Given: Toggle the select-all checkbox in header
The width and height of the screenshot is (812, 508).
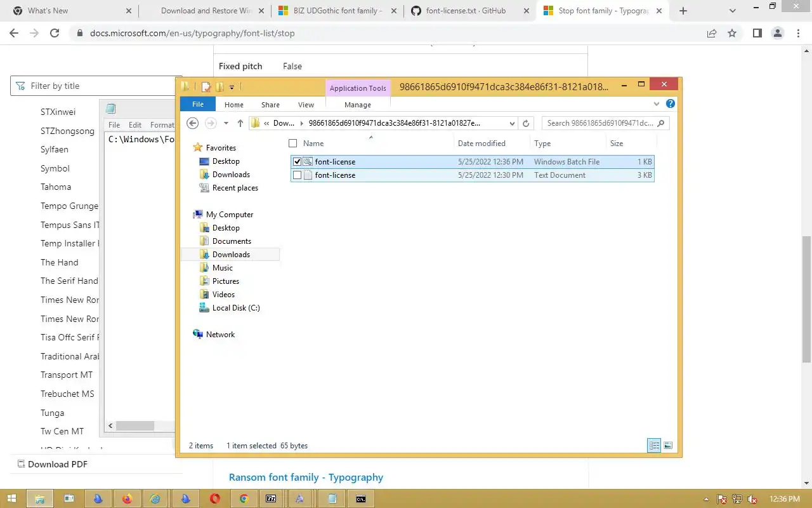Looking at the screenshot, I should pyautogui.click(x=293, y=144).
